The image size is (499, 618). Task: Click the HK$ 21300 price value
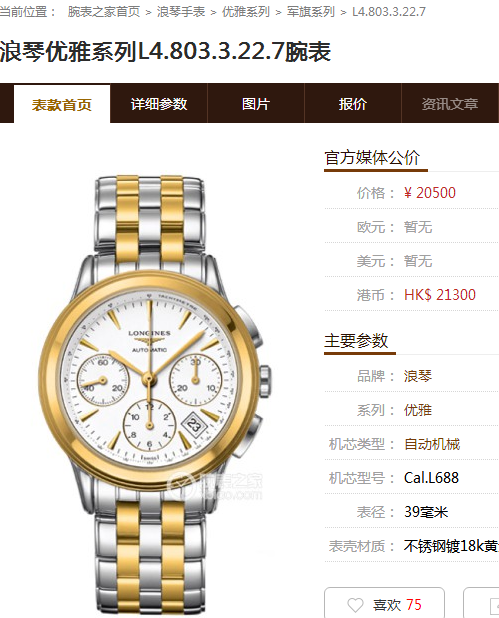click(x=440, y=294)
